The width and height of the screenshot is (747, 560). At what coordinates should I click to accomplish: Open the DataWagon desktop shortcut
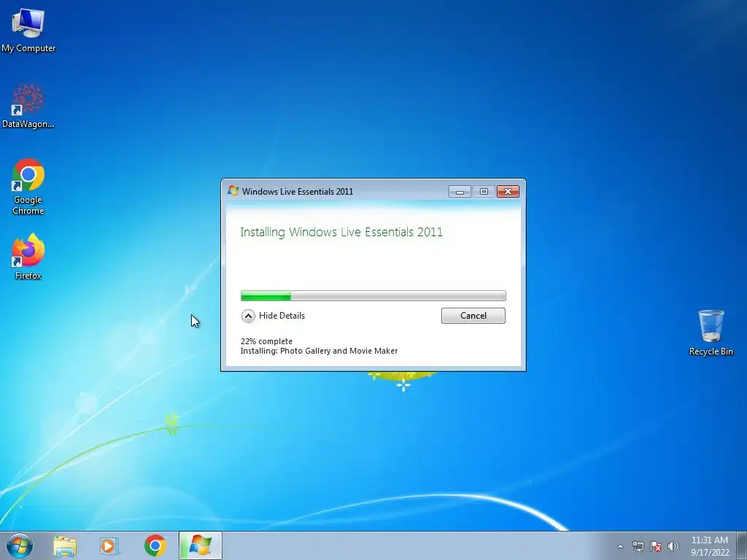[28, 106]
